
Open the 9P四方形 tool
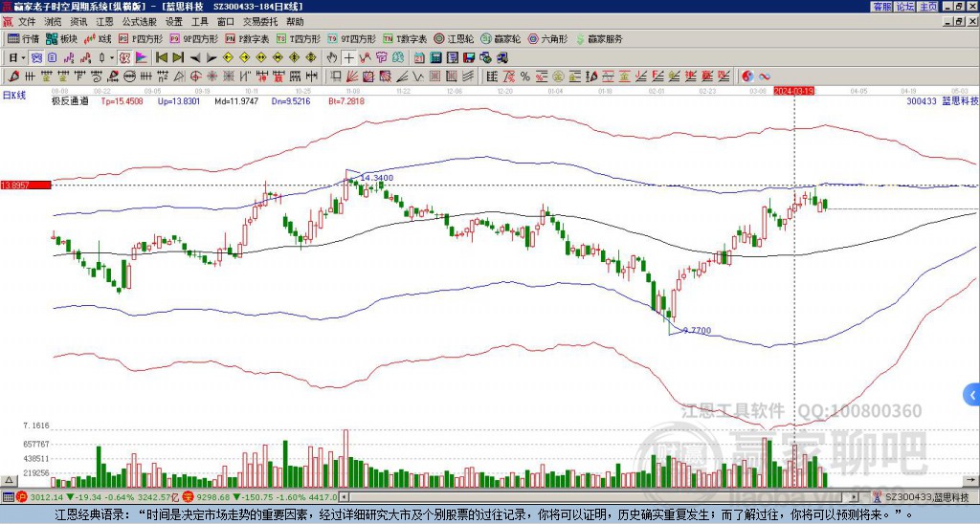tap(193, 38)
